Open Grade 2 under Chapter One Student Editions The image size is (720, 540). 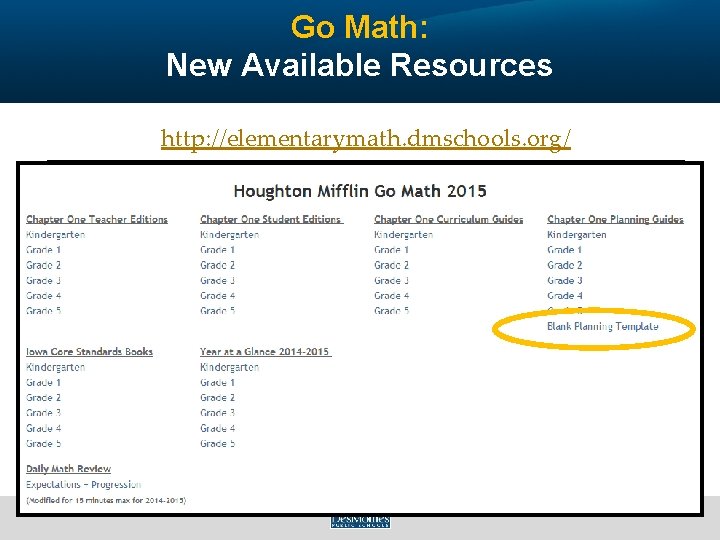click(x=218, y=265)
